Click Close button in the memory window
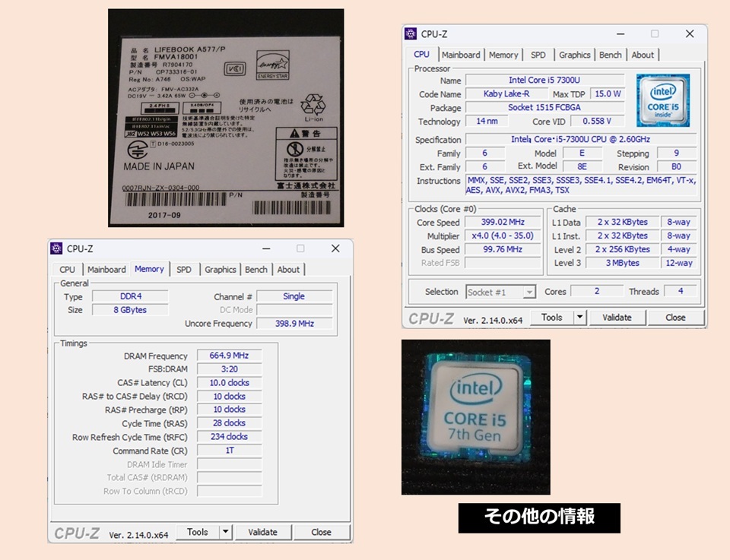This screenshot has height=560, width=730. click(x=321, y=532)
